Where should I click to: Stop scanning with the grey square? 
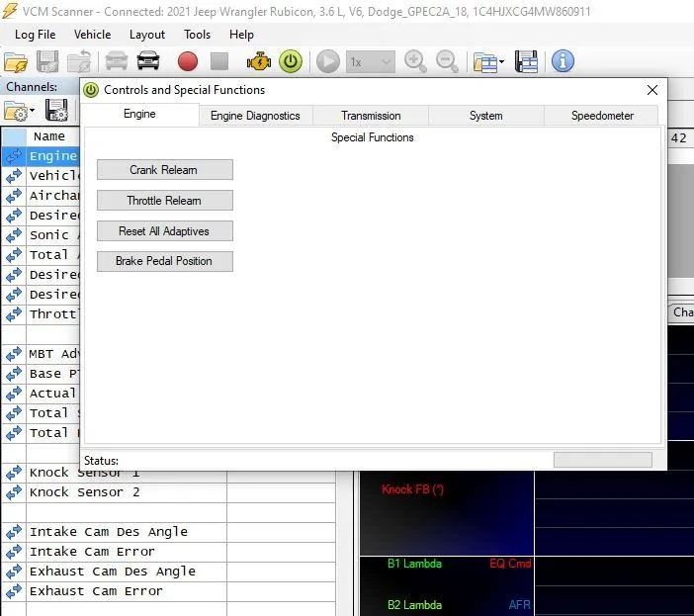[x=219, y=61]
